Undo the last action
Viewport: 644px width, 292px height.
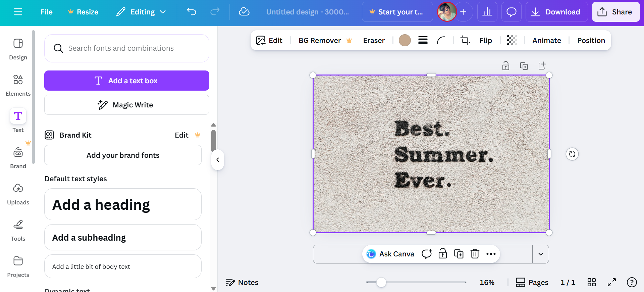pyautogui.click(x=192, y=12)
